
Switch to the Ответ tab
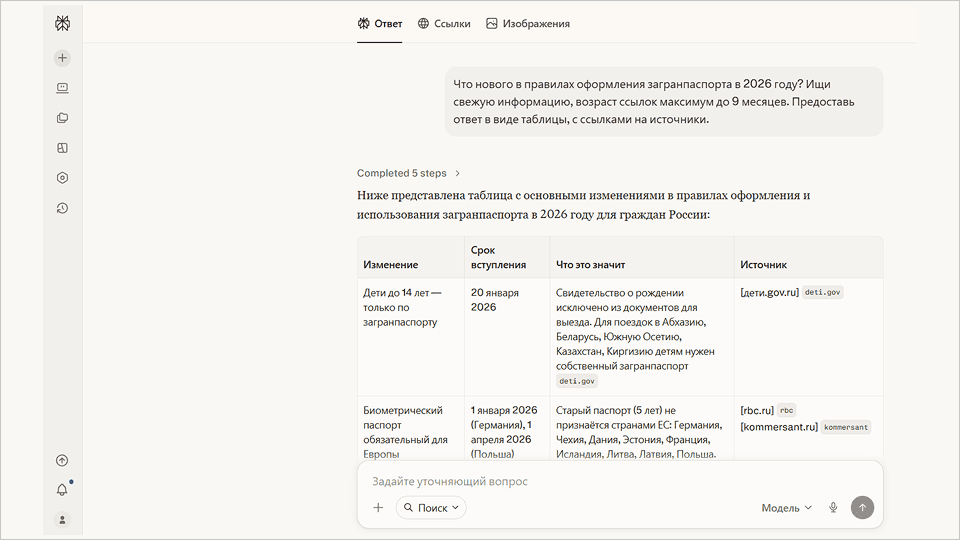380,23
